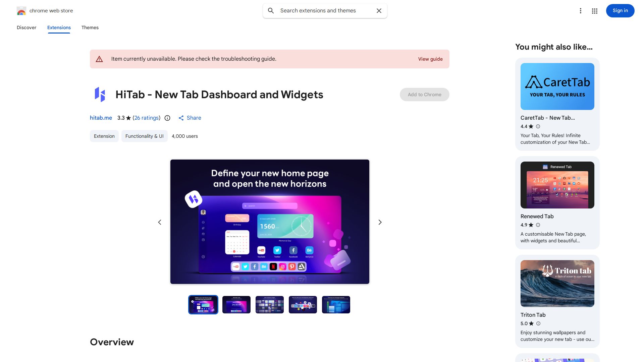
Task: Click the Chrome Web Store logo
Action: [21, 11]
